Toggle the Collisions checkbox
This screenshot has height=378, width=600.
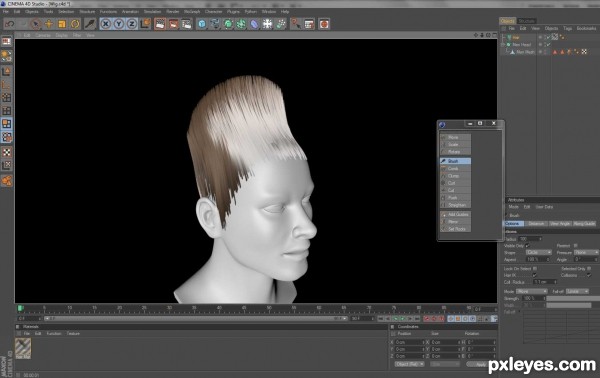(x=589, y=275)
